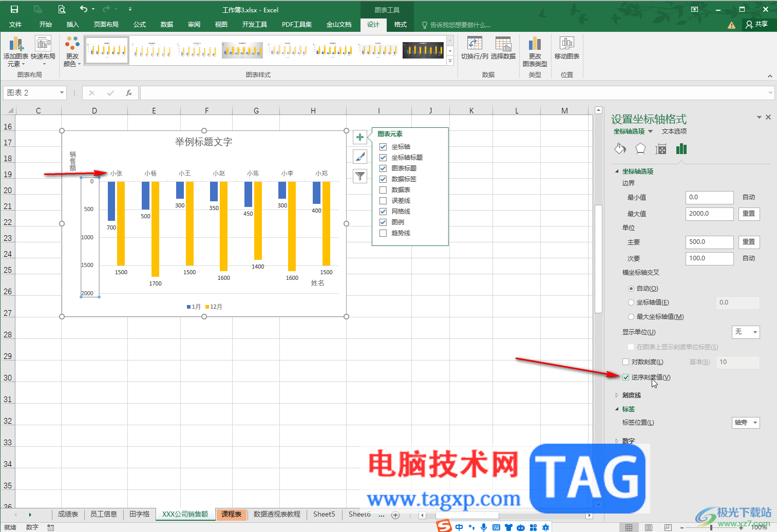Click the add new sheet plus icon

[395, 515]
